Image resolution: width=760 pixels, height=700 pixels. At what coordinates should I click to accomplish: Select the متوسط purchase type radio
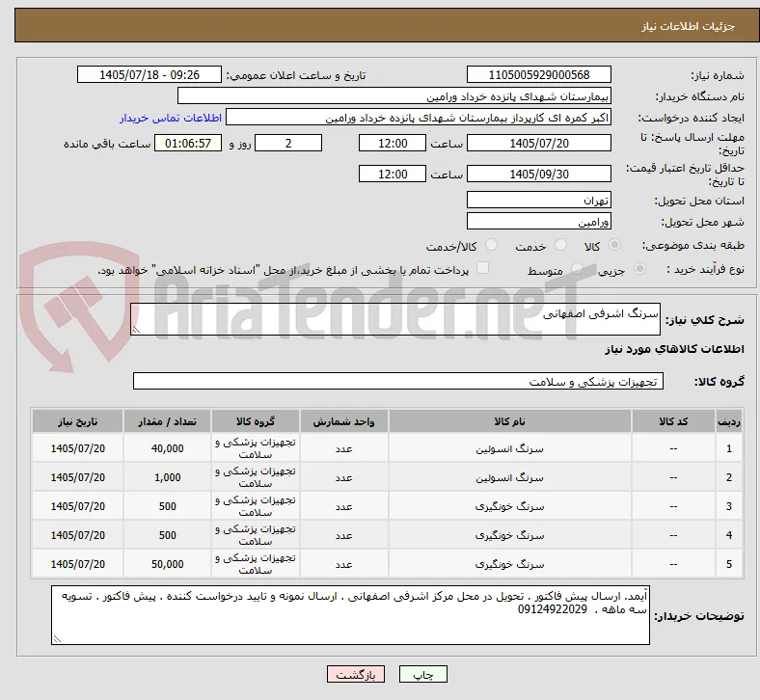[577, 268]
